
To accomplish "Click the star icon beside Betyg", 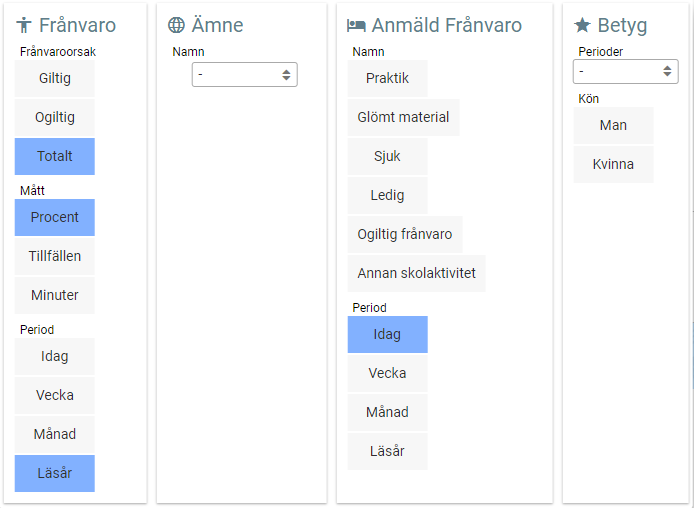I will (582, 25).
